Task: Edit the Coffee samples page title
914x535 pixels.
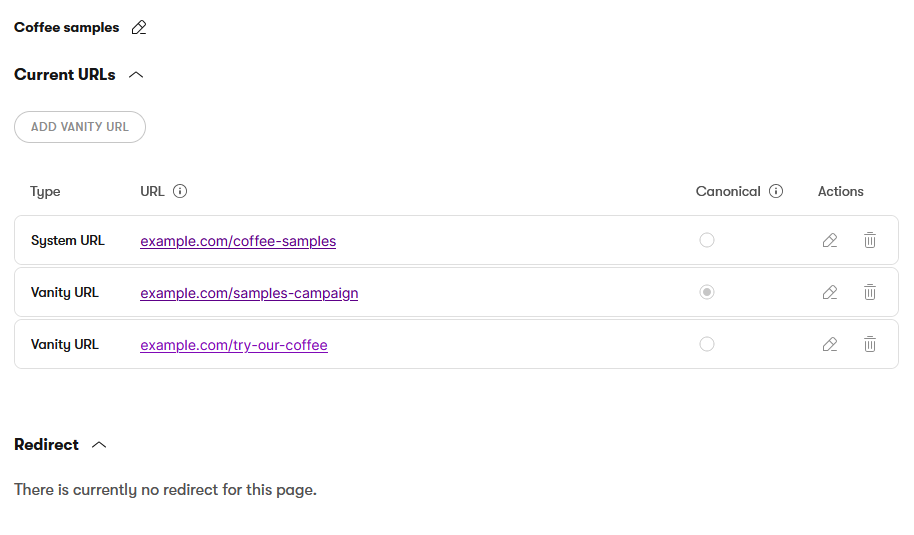Action: click(139, 28)
